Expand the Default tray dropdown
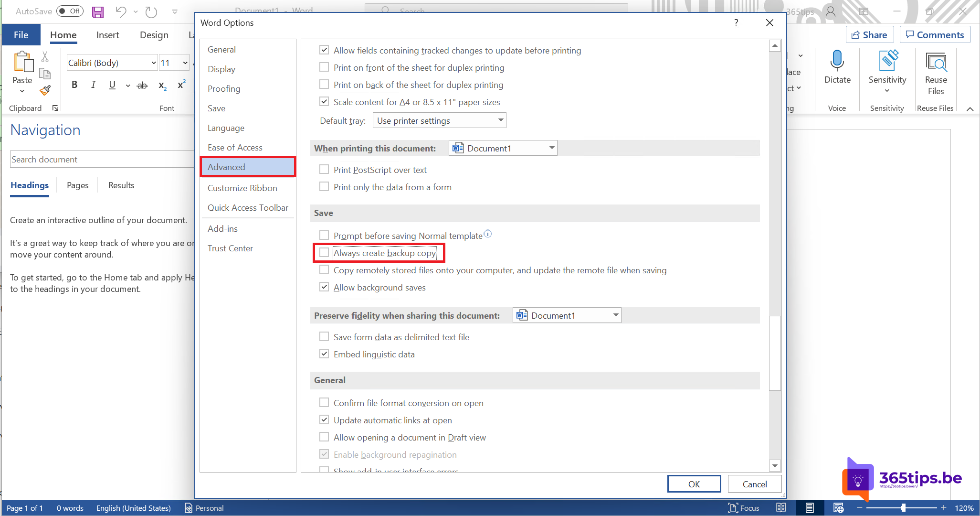This screenshot has width=980, height=516. point(500,120)
